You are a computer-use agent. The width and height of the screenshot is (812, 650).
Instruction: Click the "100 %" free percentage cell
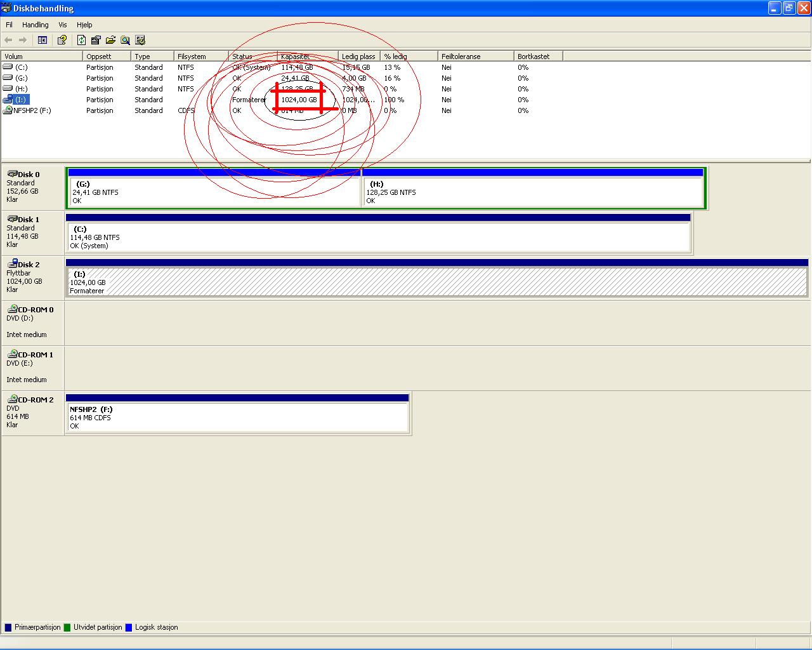(x=393, y=100)
